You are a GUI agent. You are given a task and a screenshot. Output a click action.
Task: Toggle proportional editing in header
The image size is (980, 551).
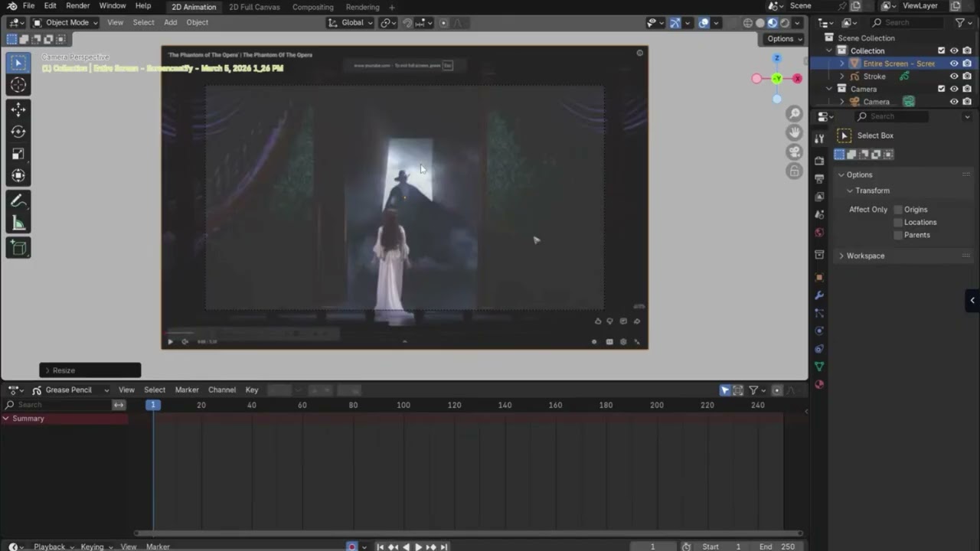(x=443, y=23)
